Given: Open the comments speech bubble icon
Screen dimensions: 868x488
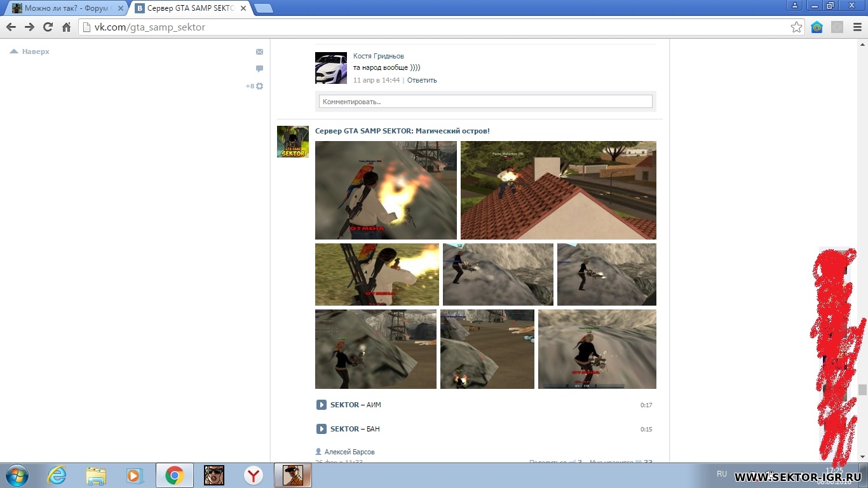Looking at the screenshot, I should click(x=259, y=69).
